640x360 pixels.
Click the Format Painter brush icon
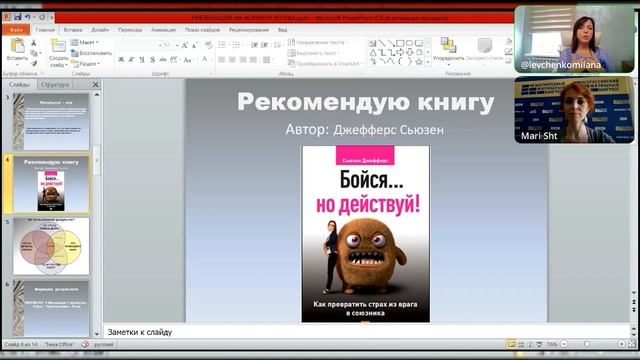[x=33, y=64]
